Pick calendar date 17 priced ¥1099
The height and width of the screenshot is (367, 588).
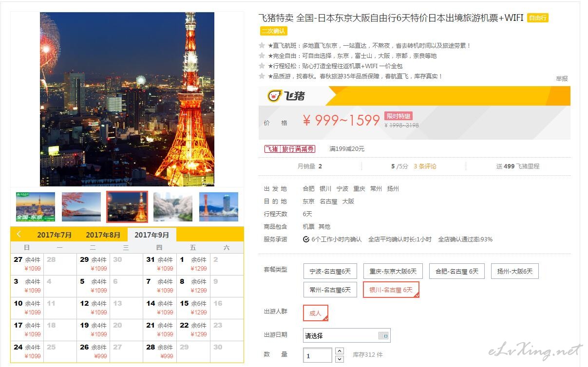[27, 330]
